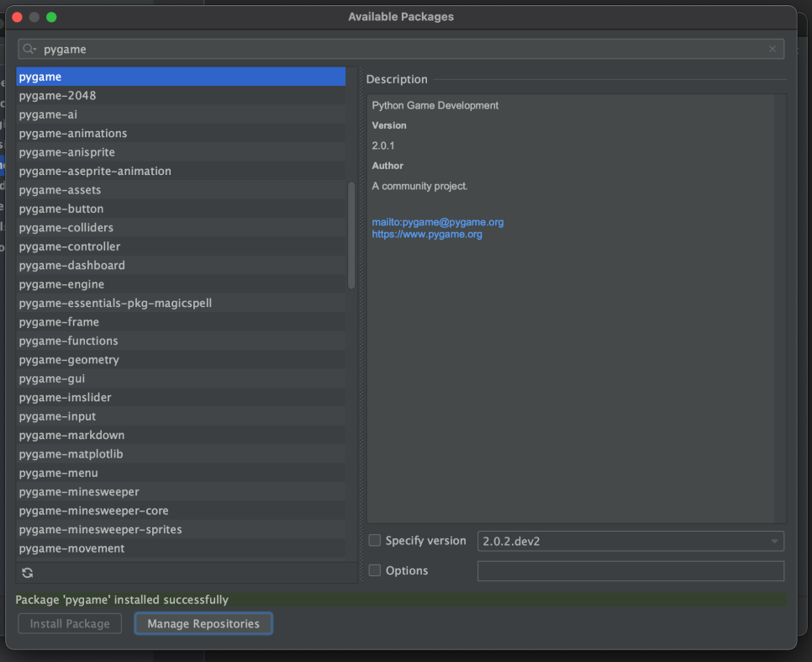Click into the pygame search field
The height and width of the screenshot is (662, 812).
pos(401,49)
